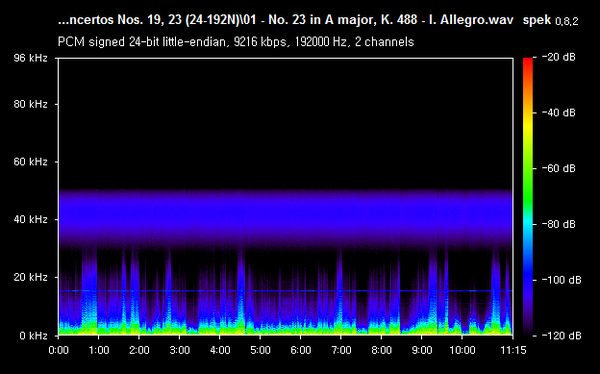The width and height of the screenshot is (600, 374).
Task: Click the '2:00' time axis label
Action: pos(139,350)
